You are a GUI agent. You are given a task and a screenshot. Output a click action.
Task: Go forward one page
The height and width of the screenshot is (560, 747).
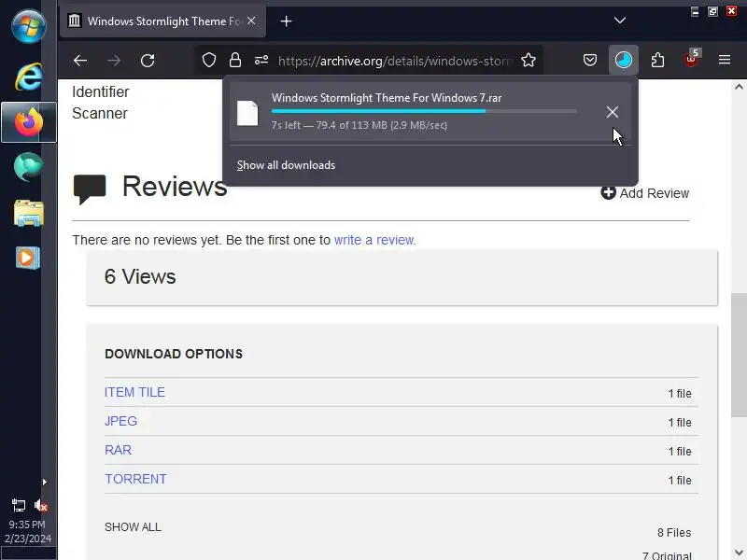(x=113, y=61)
